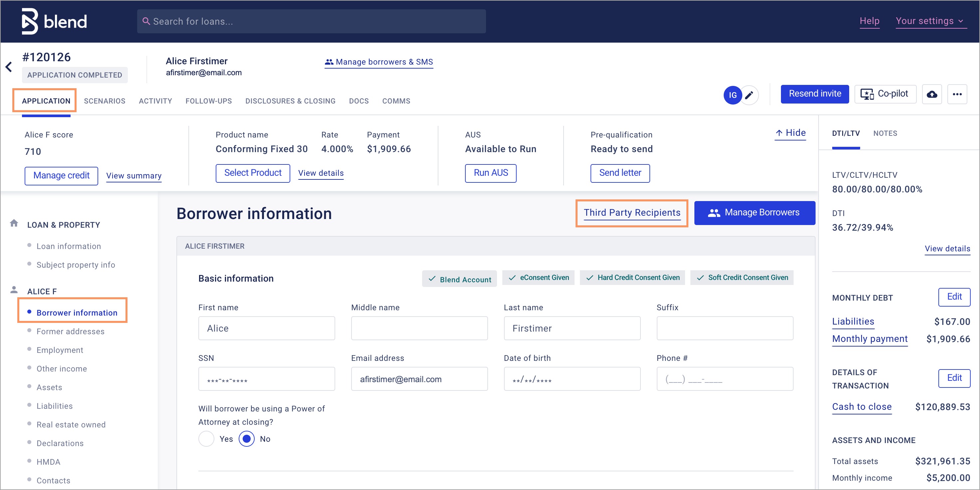This screenshot has width=980, height=490.
Task: Click the pencil edit icon beside IG avatar
Action: (x=749, y=95)
